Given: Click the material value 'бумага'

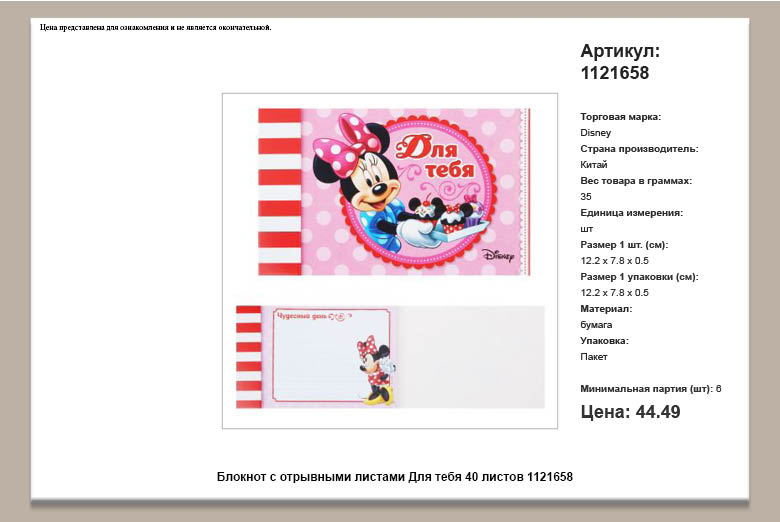Looking at the screenshot, I should point(596,325).
